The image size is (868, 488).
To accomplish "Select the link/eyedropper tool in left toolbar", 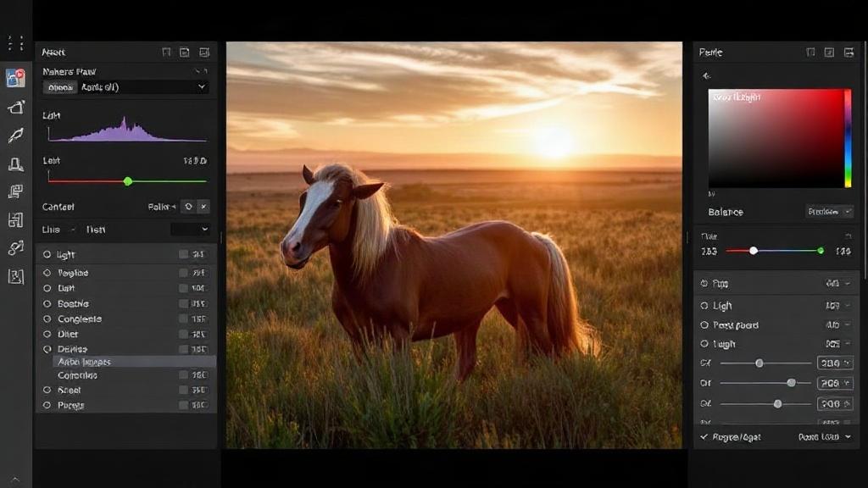I will point(15,248).
